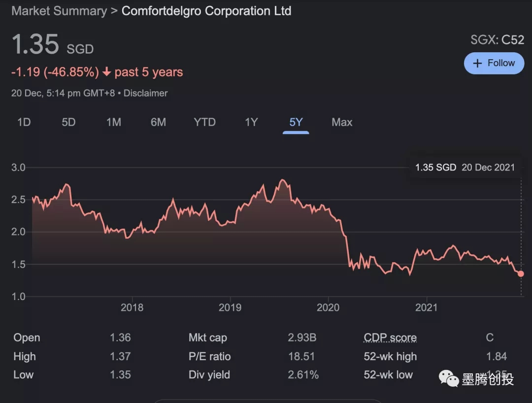Open the Disclaimer link
Screen dimensions: 532x403
(x=145, y=93)
